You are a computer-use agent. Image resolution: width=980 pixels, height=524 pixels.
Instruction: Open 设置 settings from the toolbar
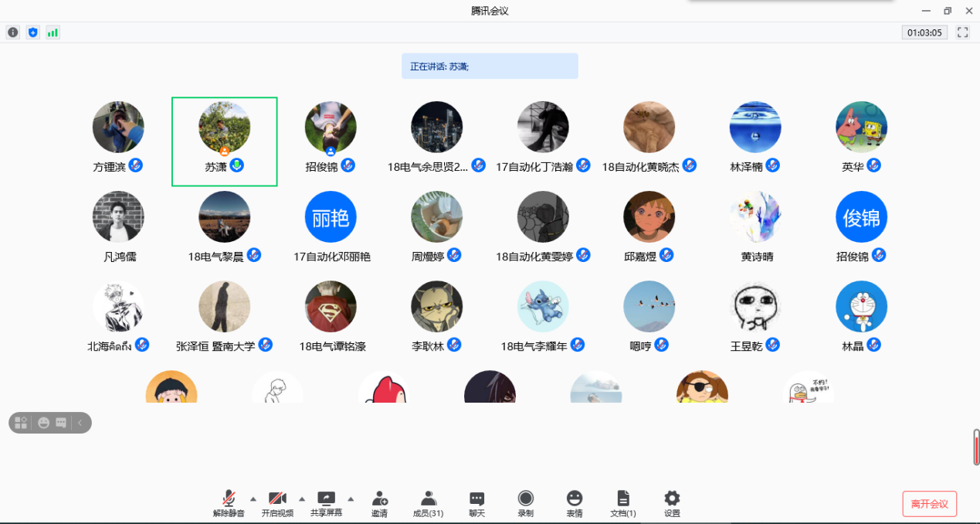[x=672, y=503]
